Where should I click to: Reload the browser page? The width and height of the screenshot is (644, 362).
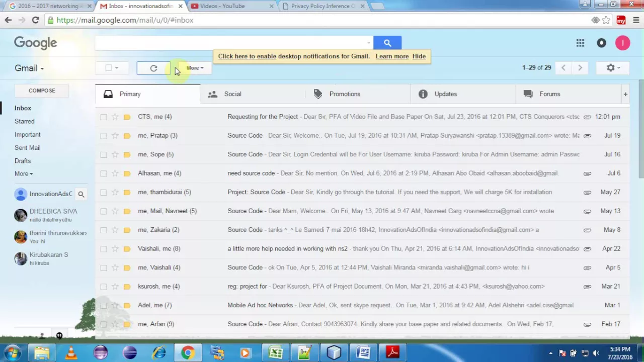pyautogui.click(x=35, y=20)
